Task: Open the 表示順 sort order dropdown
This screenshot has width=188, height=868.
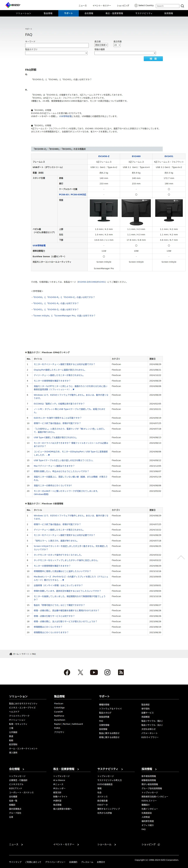Action: 101,45
